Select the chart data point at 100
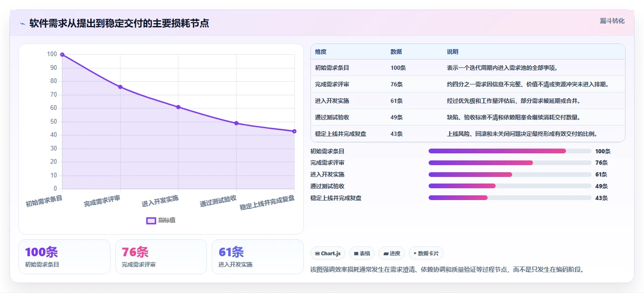644x293 pixels. coord(62,55)
